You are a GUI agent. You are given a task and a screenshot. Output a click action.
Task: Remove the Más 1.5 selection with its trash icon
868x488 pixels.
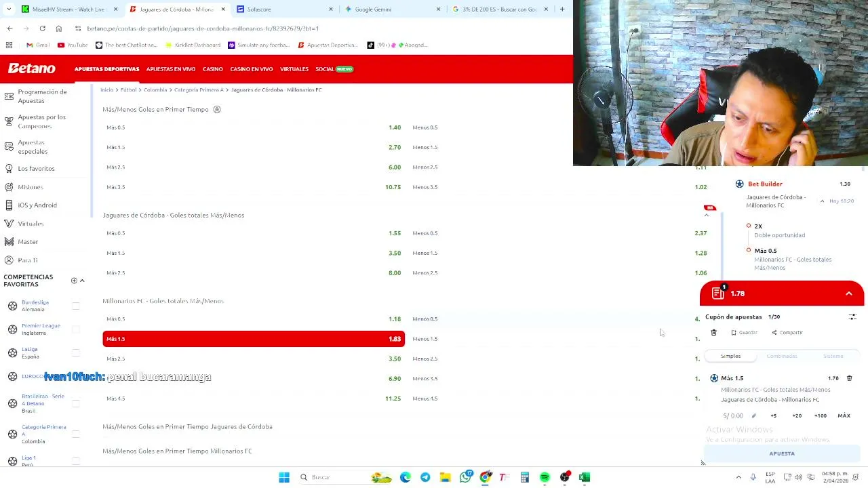click(x=849, y=378)
